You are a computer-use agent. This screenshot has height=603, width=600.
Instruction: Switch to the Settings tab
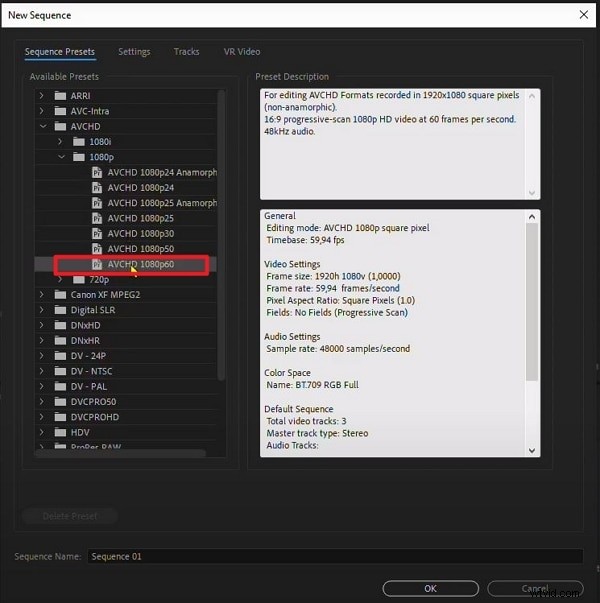point(134,52)
